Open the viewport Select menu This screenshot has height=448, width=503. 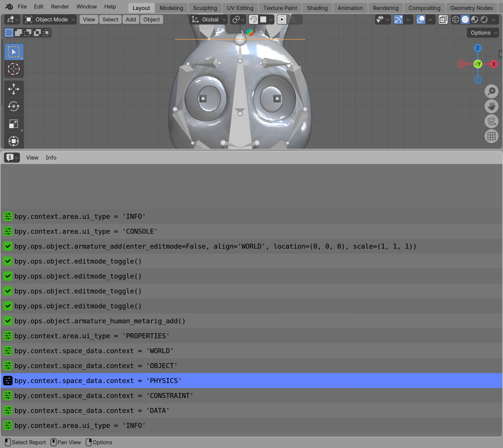[110, 19]
